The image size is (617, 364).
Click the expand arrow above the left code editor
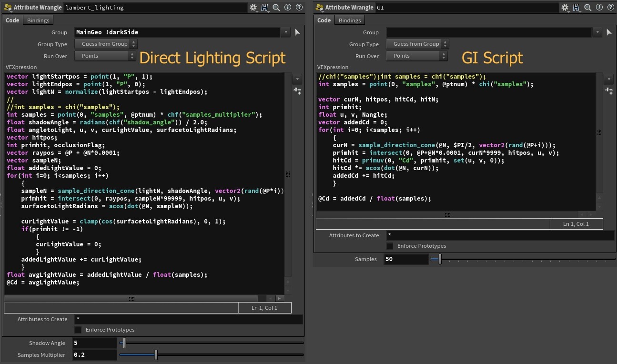coord(297,79)
